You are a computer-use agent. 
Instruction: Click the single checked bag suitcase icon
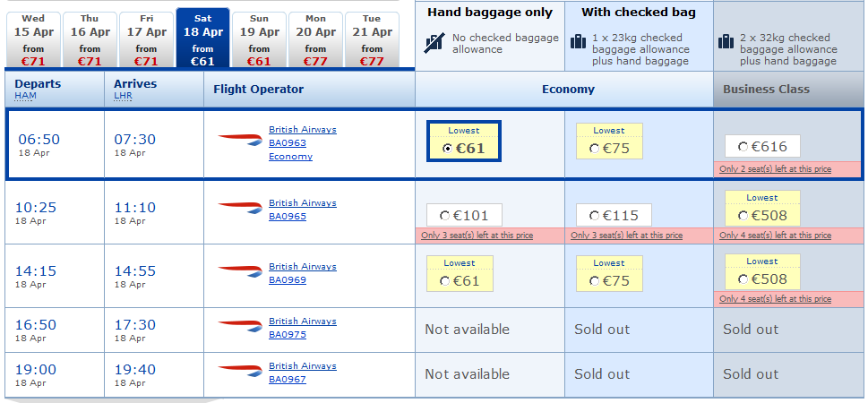578,42
